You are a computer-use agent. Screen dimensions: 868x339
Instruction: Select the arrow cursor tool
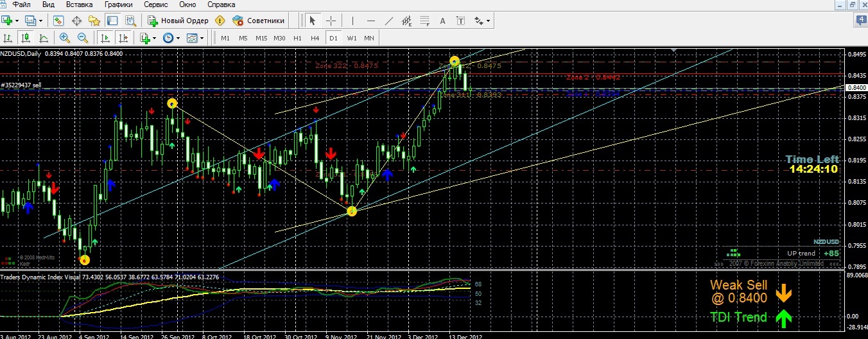click(313, 21)
